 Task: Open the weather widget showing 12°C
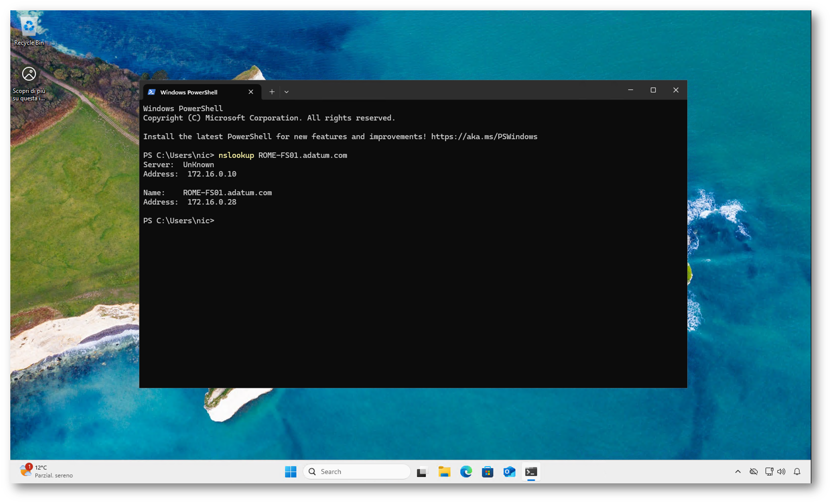pyautogui.click(x=47, y=471)
